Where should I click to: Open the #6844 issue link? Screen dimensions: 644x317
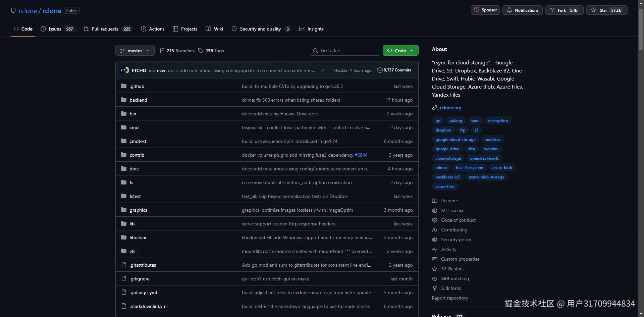pos(361,155)
